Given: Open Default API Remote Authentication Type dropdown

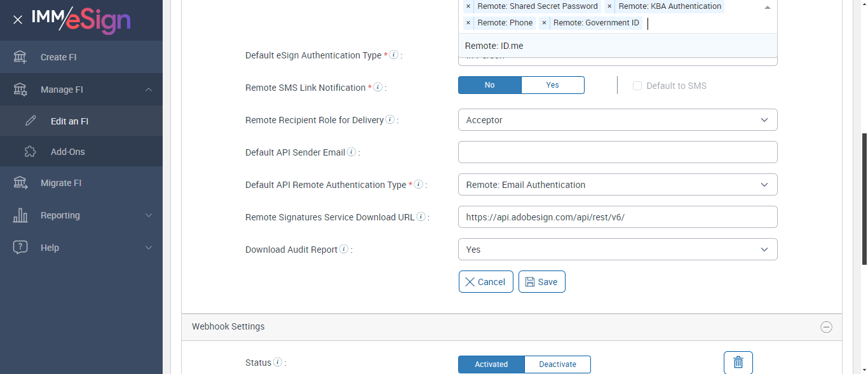Looking at the screenshot, I should tap(617, 185).
